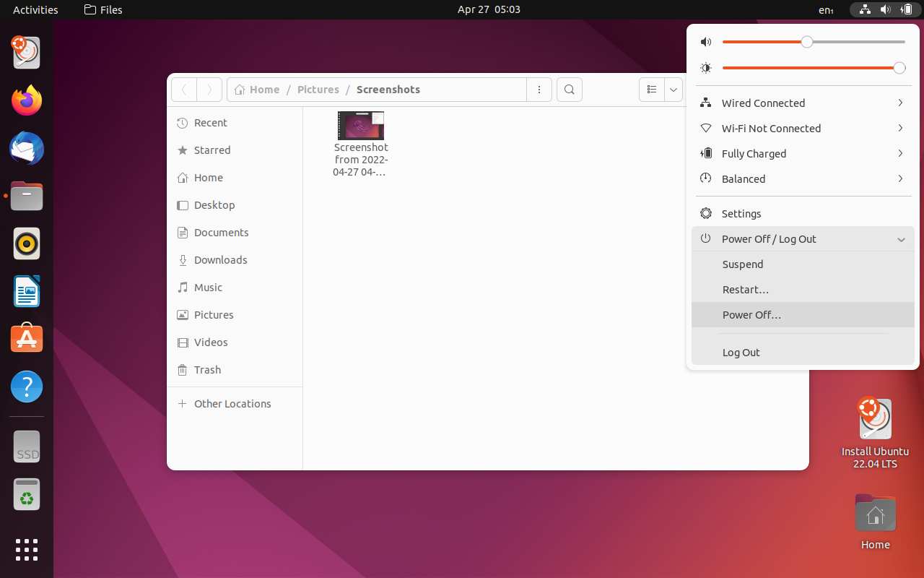Open Downloads in the Files sidebar
Image resolution: width=924 pixels, height=578 pixels.
pos(235,260)
